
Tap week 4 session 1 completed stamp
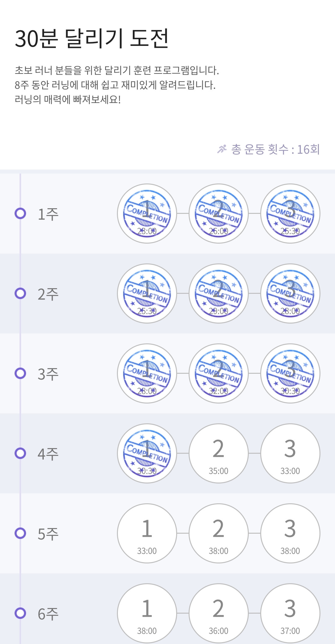click(x=147, y=453)
